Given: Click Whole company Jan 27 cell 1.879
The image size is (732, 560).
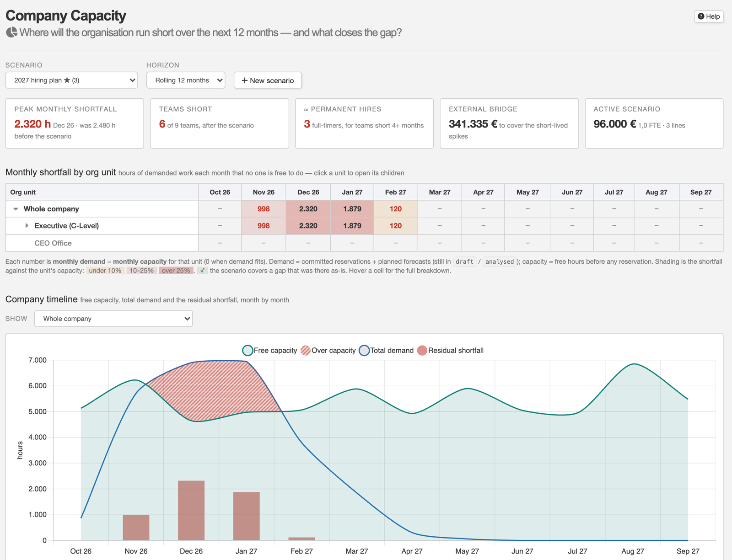Looking at the screenshot, I should [x=352, y=209].
